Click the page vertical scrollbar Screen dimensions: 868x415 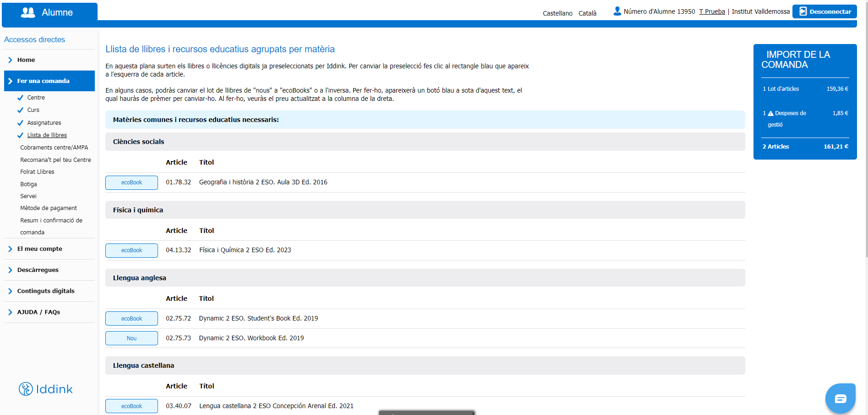pyautogui.click(x=865, y=138)
